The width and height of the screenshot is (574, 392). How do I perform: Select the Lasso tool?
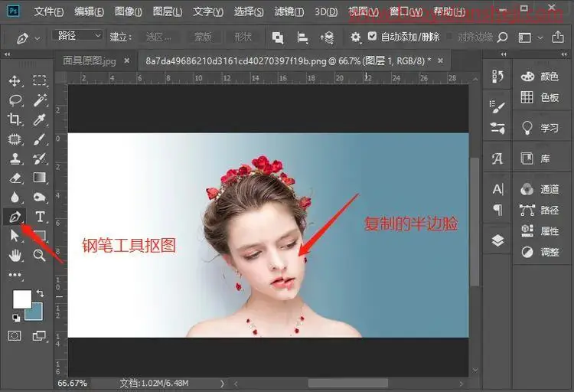(x=15, y=100)
